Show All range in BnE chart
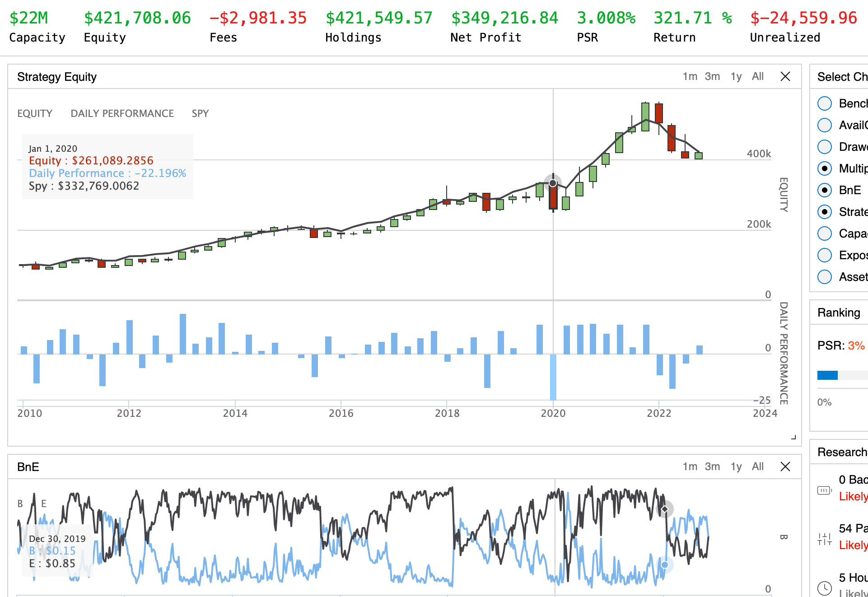The width and height of the screenshot is (868, 597). point(758,466)
